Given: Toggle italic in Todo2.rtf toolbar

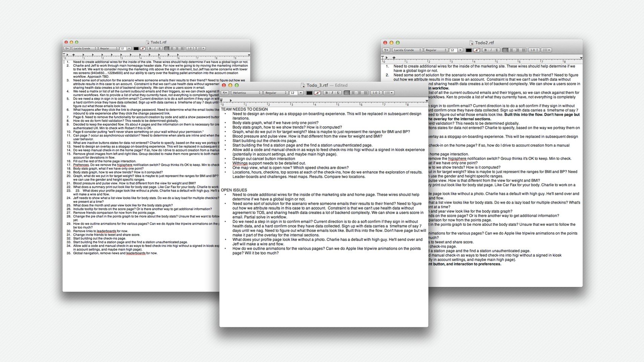Looking at the screenshot, I should pyautogui.click(x=491, y=50).
